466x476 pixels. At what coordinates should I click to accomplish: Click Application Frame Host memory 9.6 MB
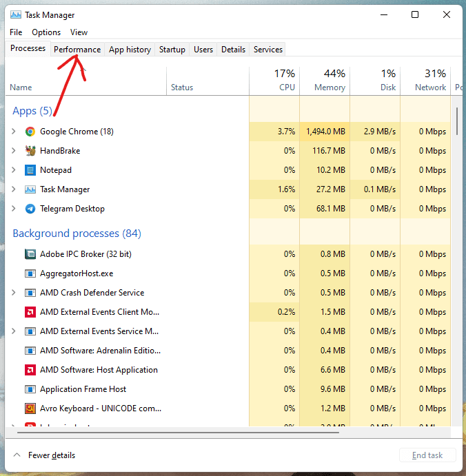point(333,389)
